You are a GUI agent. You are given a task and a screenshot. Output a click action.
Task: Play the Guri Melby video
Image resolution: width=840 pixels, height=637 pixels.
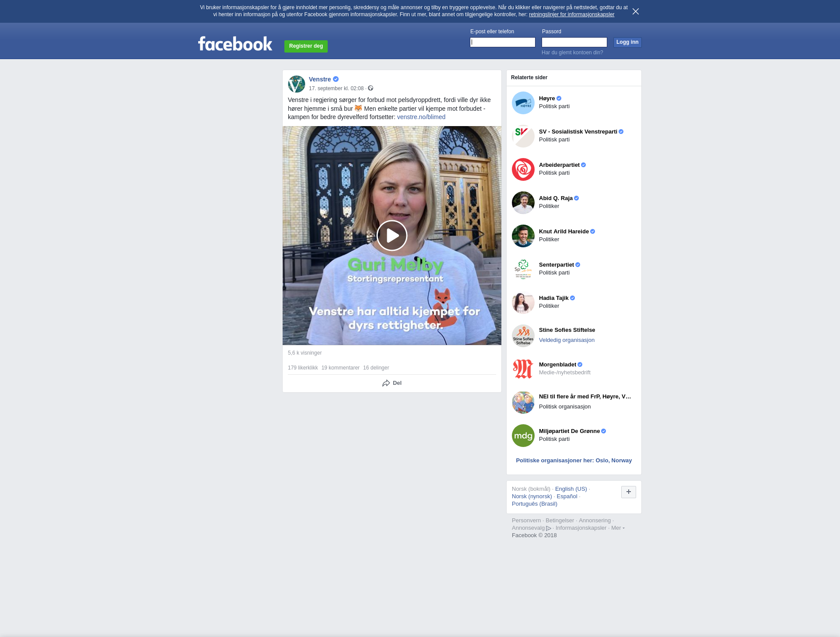(392, 236)
